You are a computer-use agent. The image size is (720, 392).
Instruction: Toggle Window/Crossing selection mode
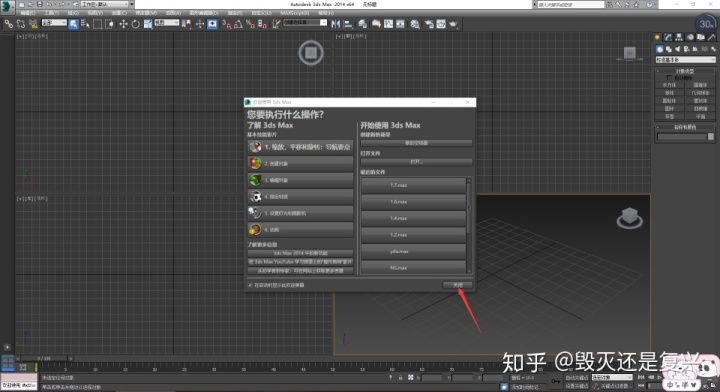coord(109,24)
